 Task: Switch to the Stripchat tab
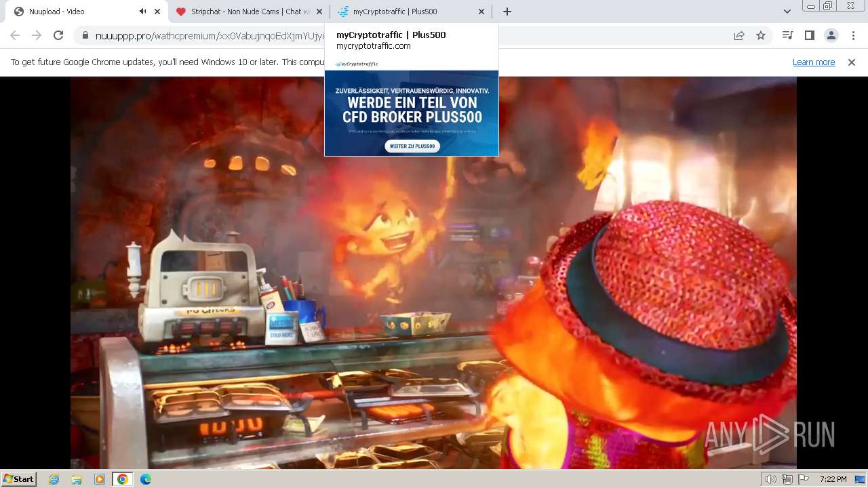point(248,12)
